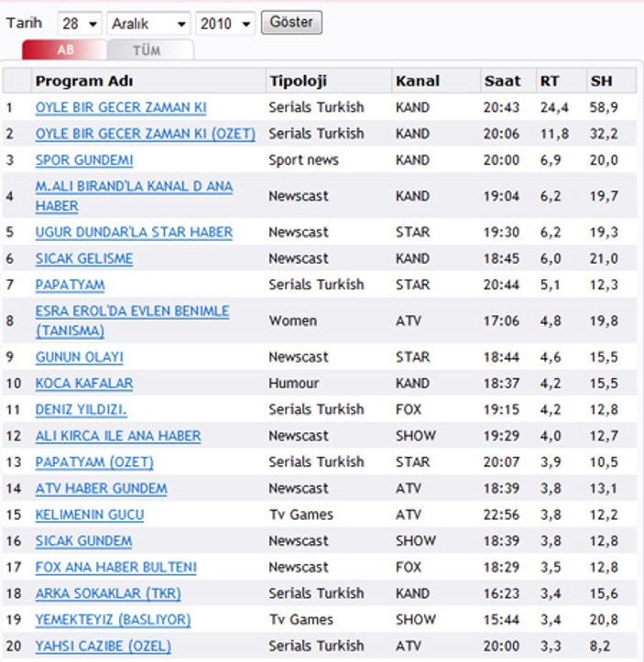Open the day dropdown showing 28
This screenshot has height=662, width=644.
[79, 24]
